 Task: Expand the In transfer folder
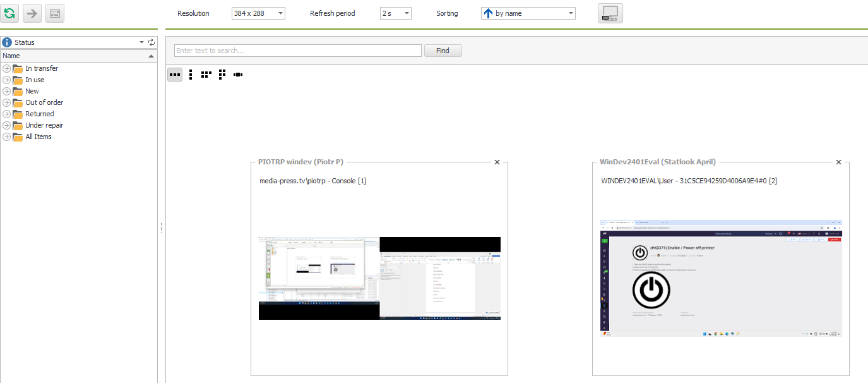point(7,68)
